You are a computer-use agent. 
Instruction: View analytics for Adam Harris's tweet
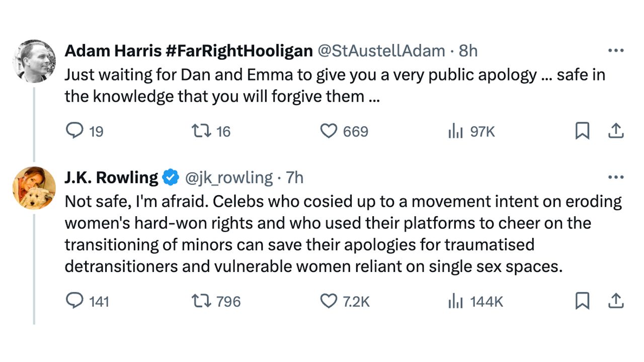click(455, 131)
